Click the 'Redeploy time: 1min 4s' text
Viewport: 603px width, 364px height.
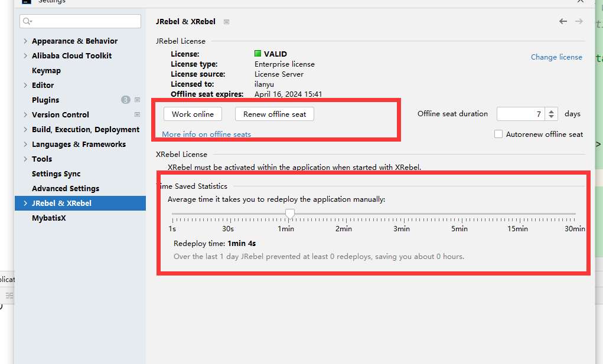point(214,244)
